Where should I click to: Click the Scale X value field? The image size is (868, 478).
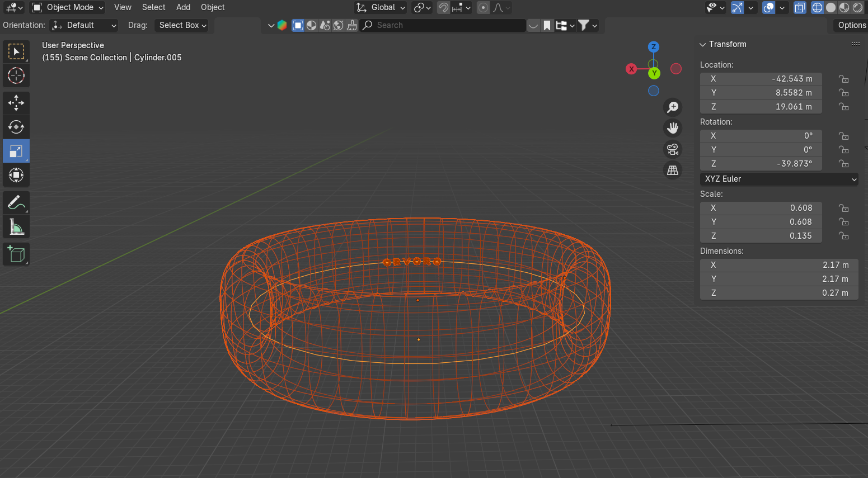pos(761,208)
